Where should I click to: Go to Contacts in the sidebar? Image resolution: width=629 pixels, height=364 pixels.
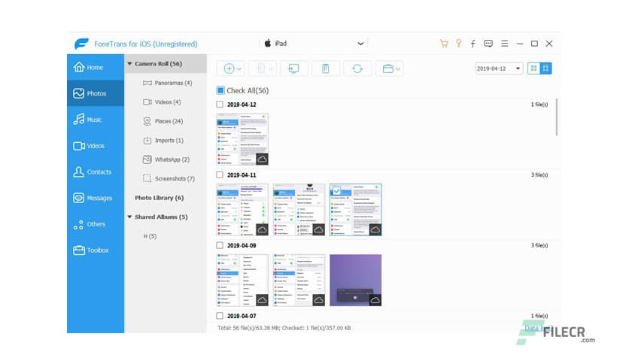tap(95, 171)
